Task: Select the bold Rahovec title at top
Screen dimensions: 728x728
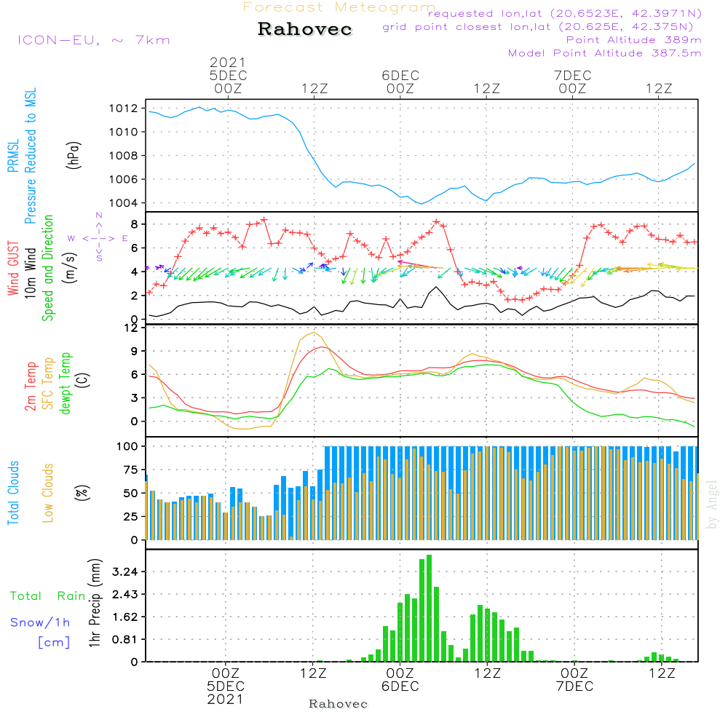Action: [x=305, y=30]
